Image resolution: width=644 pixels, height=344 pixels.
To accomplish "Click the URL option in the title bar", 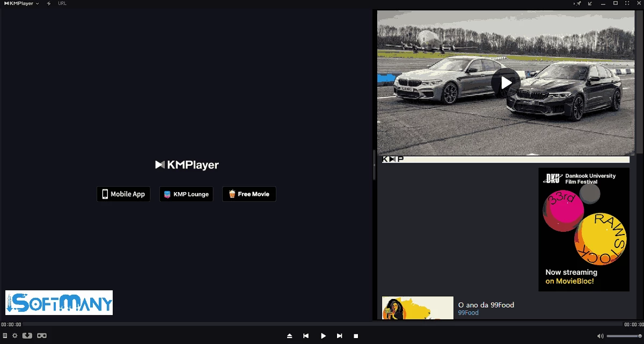I will coord(62,3).
